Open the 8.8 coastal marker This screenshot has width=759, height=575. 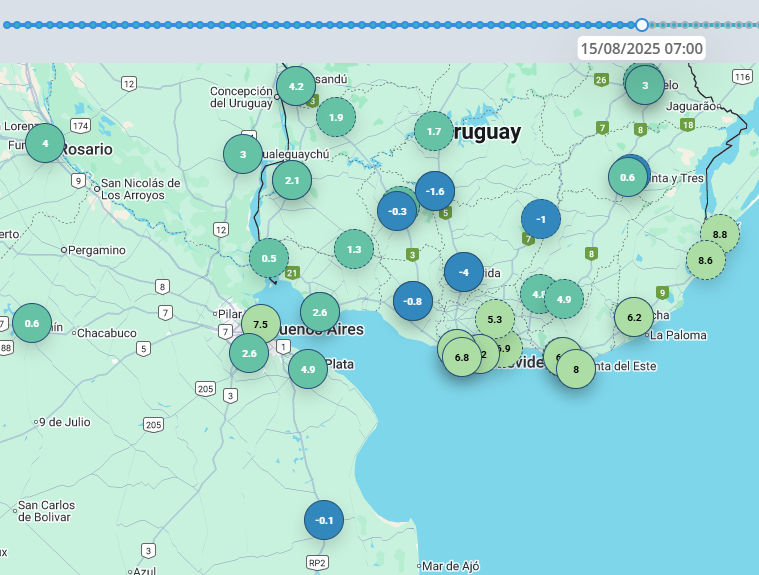[x=720, y=234]
